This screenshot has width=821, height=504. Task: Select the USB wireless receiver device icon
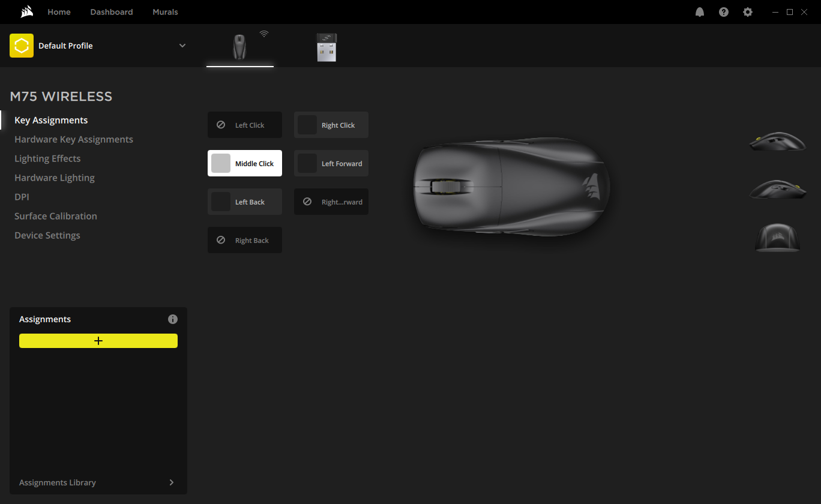pyautogui.click(x=326, y=47)
